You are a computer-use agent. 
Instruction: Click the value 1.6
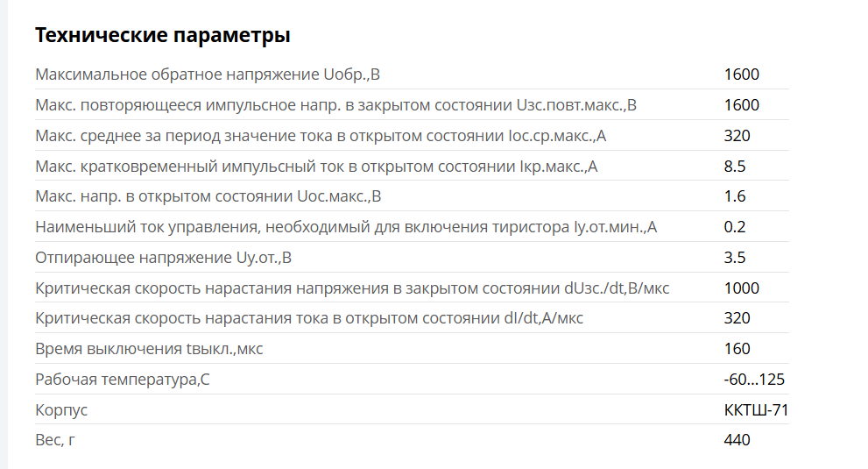pos(735,196)
